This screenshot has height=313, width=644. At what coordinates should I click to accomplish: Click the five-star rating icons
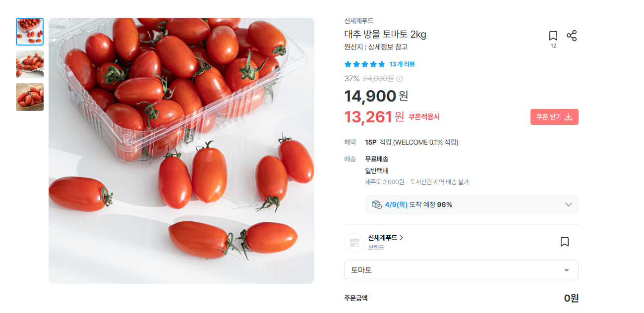(364, 64)
